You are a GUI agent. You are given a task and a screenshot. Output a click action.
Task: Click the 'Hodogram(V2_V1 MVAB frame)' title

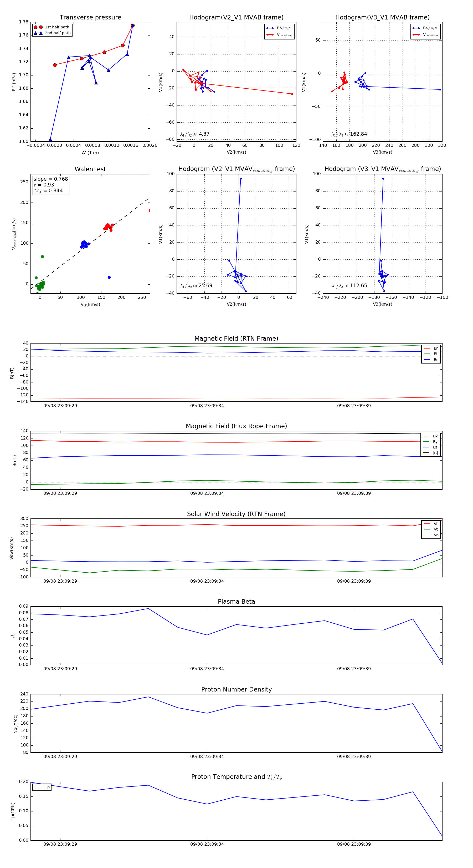tap(236, 18)
